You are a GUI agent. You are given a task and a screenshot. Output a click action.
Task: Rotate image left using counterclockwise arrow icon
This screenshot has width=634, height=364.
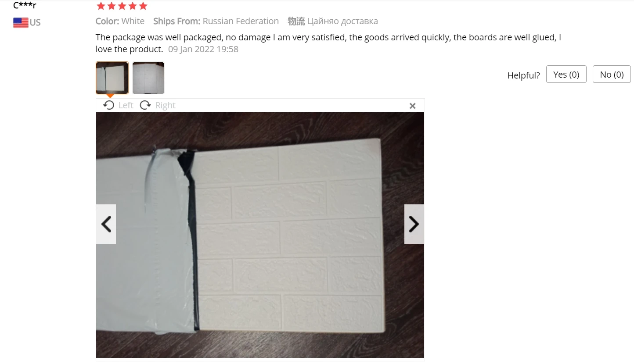click(109, 105)
